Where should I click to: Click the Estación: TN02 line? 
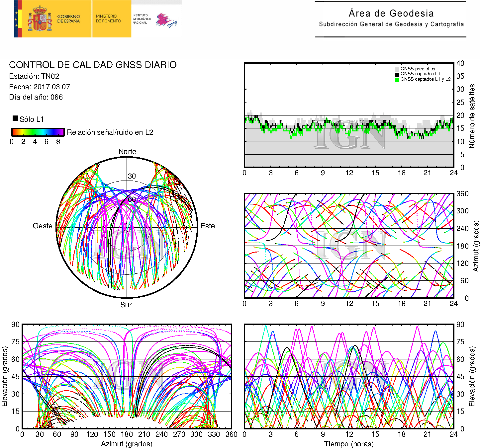34,76
